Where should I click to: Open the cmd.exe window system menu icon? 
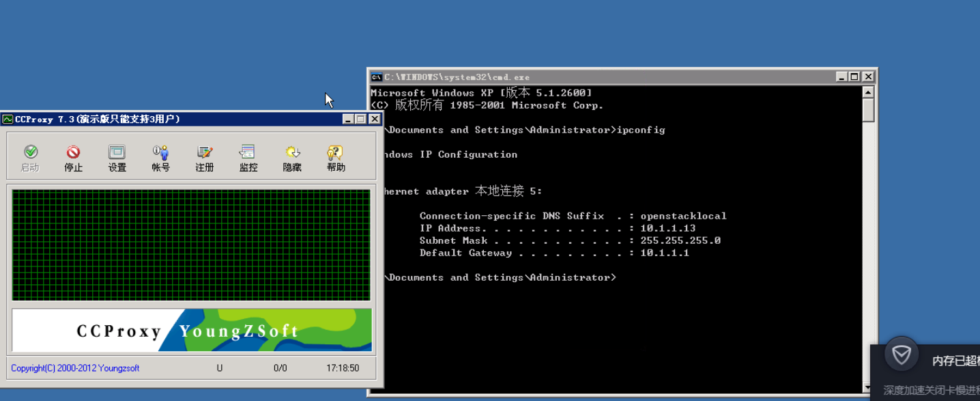pos(376,77)
